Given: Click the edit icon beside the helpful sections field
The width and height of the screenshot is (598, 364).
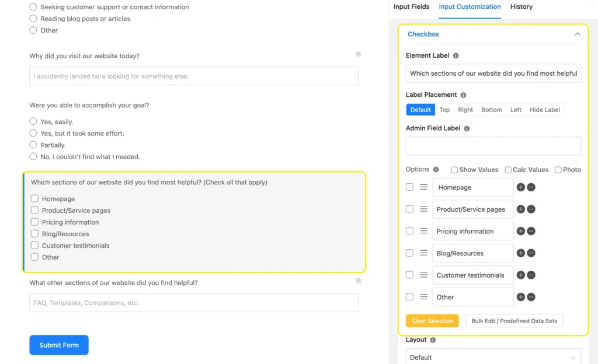Looking at the screenshot, I should [358, 281].
